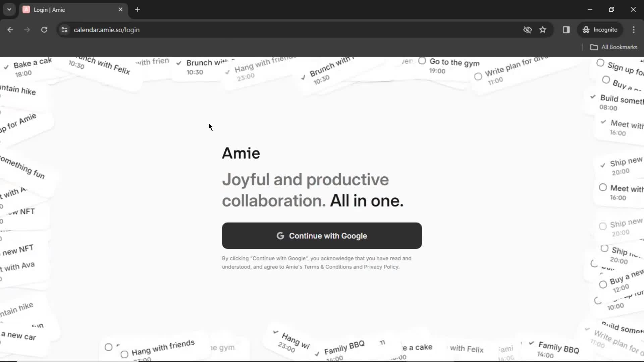This screenshot has height=362, width=644.
Task: Toggle the unchecked 'Go to the gym' task
Action: point(421,63)
